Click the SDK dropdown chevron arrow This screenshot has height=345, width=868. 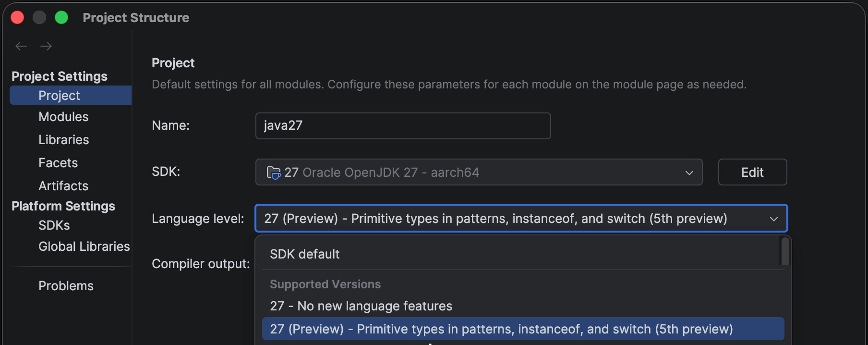(689, 172)
